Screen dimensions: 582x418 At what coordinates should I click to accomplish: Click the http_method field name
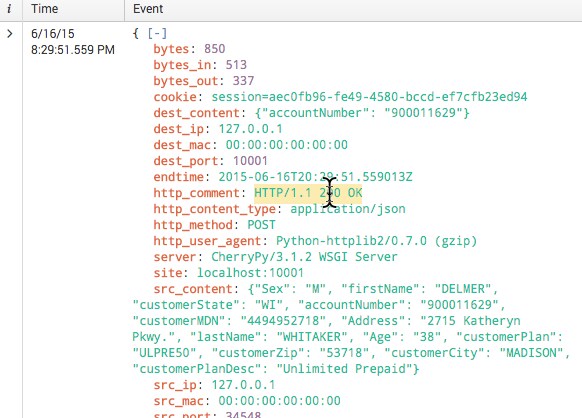click(193, 225)
